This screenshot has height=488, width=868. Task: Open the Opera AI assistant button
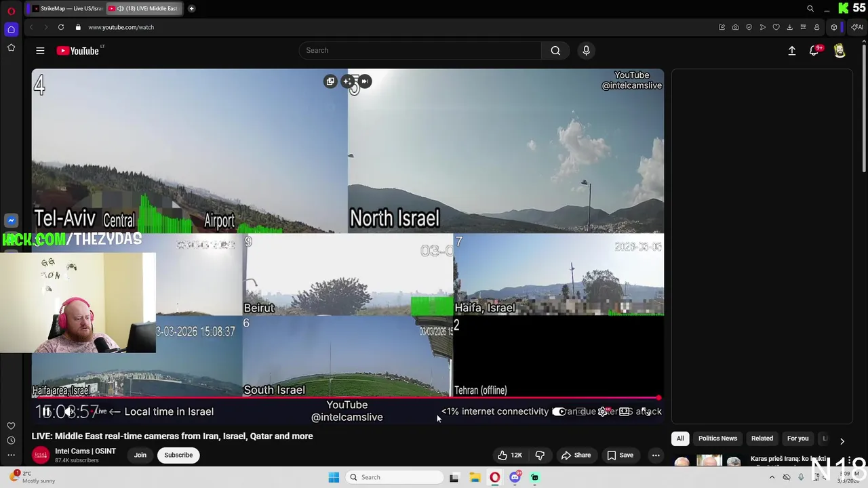tap(857, 27)
